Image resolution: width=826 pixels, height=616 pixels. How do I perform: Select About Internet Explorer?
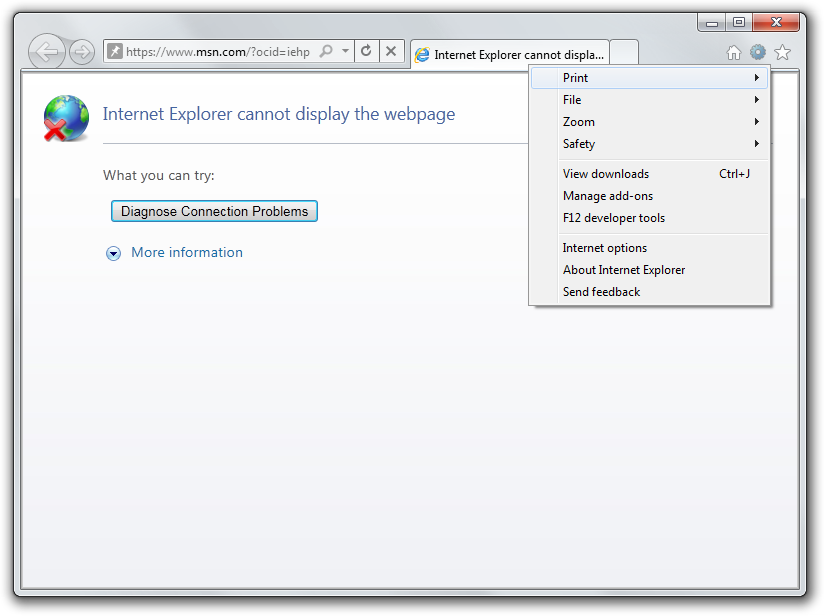pos(649,270)
